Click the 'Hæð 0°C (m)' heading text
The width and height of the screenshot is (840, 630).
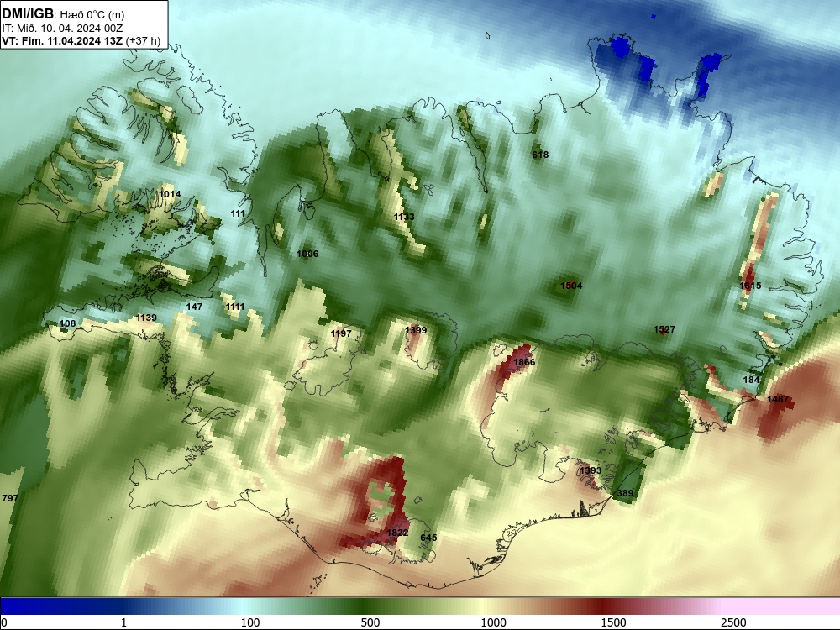tap(91, 14)
